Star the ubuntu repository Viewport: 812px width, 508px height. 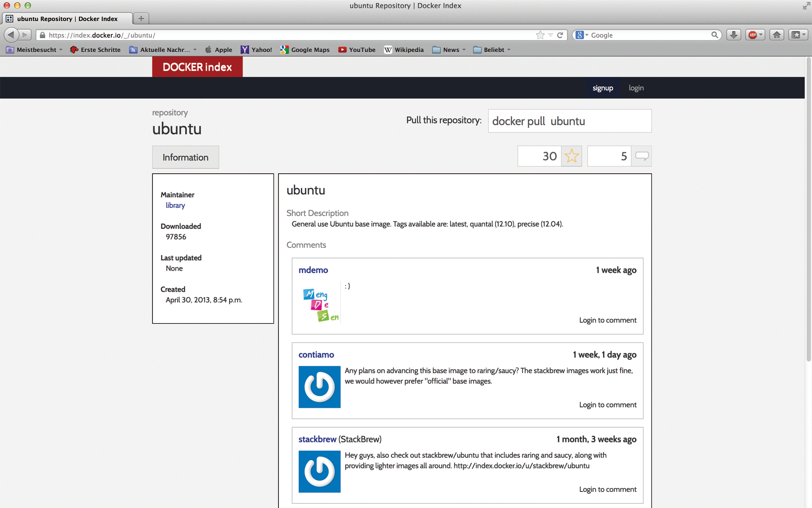(572, 156)
